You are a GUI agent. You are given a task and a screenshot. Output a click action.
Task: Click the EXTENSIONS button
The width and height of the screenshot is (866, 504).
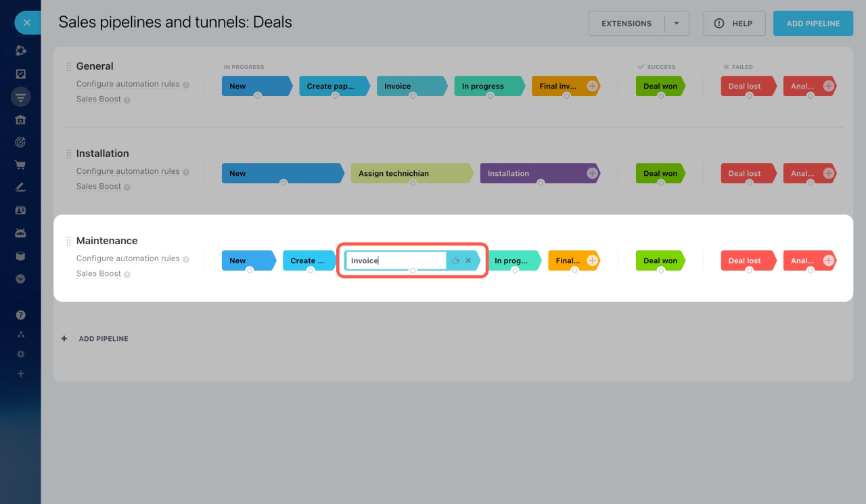626,23
